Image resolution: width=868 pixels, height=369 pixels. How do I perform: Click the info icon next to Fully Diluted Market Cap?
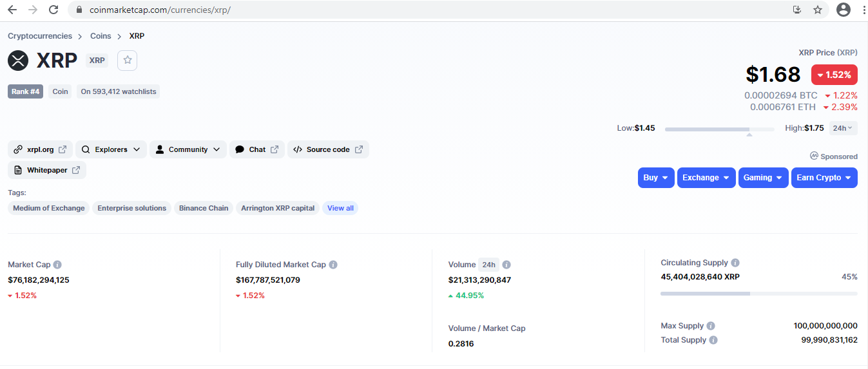[333, 265]
